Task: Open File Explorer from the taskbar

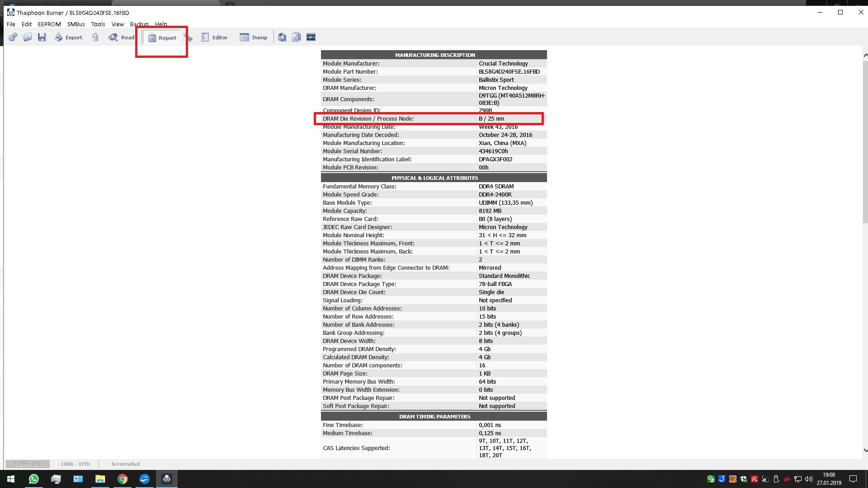Action: coord(100,479)
